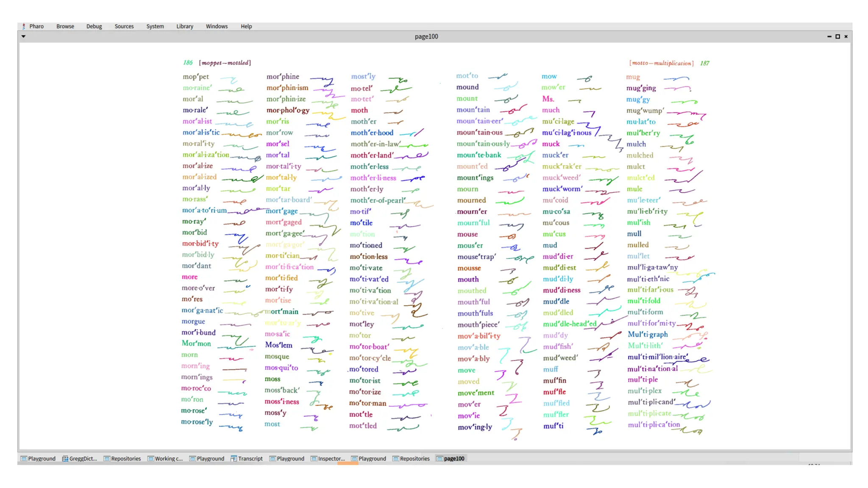Close the page100 window

pos(846,37)
